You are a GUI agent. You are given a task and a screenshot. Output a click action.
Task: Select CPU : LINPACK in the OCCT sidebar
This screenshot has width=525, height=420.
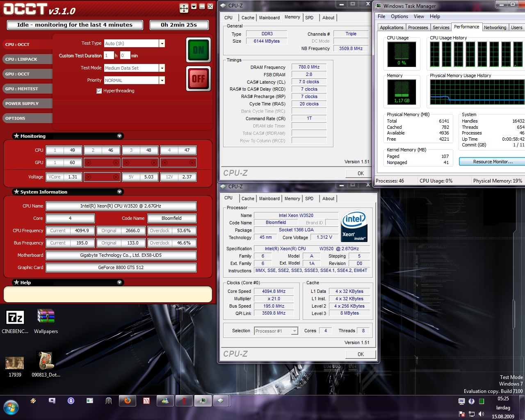[28, 59]
